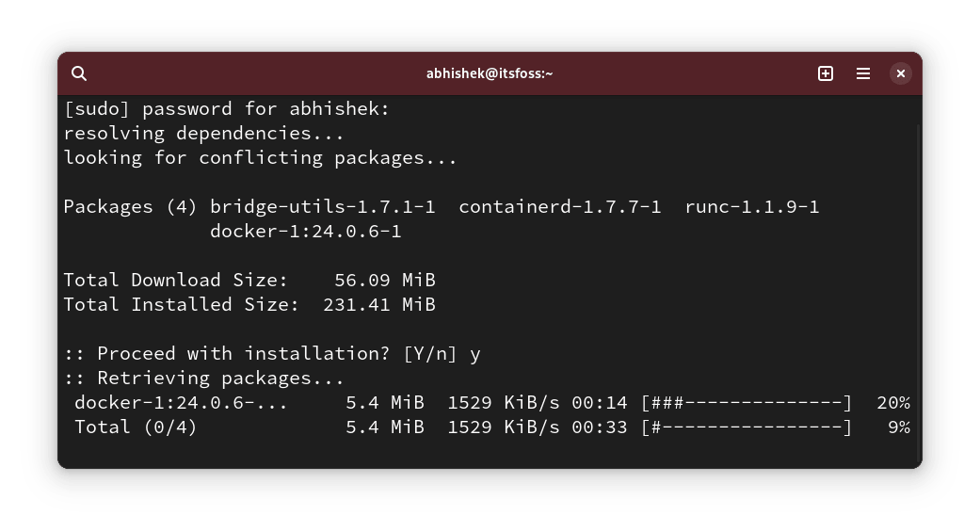Open the hamburger main menu
Image resolution: width=980 pixels, height=532 pixels.
coord(863,73)
